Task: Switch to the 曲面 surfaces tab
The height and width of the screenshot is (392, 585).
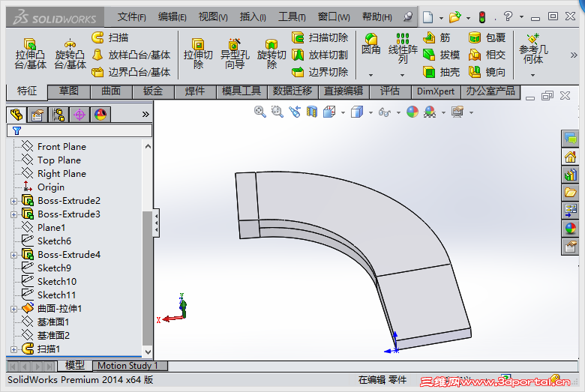Action: [x=111, y=91]
